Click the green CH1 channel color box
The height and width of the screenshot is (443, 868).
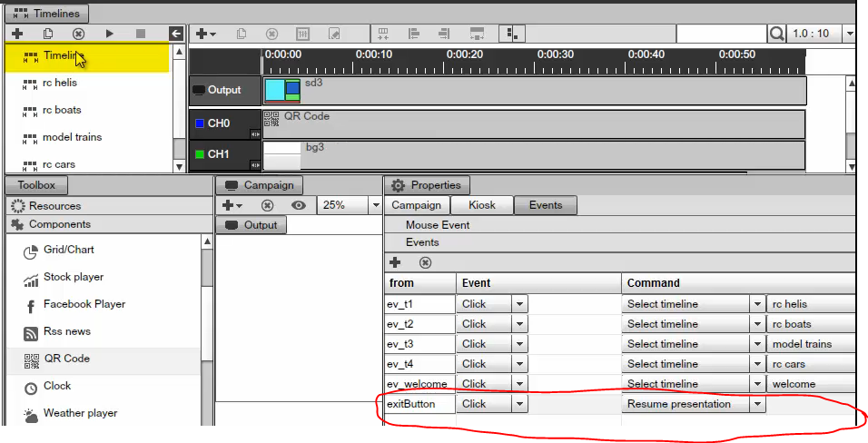point(200,154)
